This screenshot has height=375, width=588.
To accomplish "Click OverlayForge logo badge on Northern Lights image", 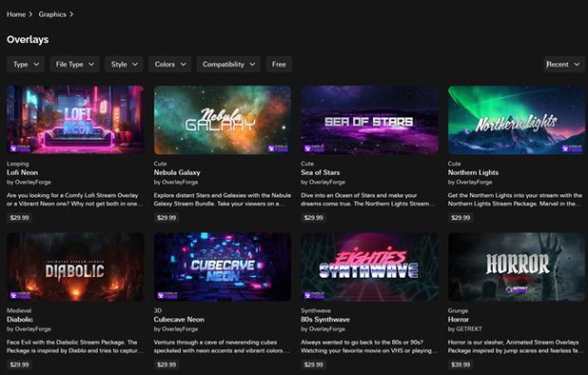I will point(572,148).
